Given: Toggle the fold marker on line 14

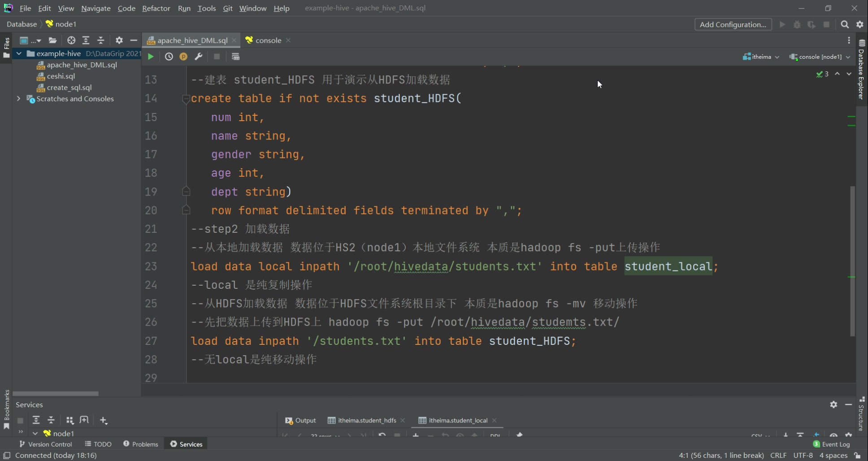Looking at the screenshot, I should pos(186,99).
